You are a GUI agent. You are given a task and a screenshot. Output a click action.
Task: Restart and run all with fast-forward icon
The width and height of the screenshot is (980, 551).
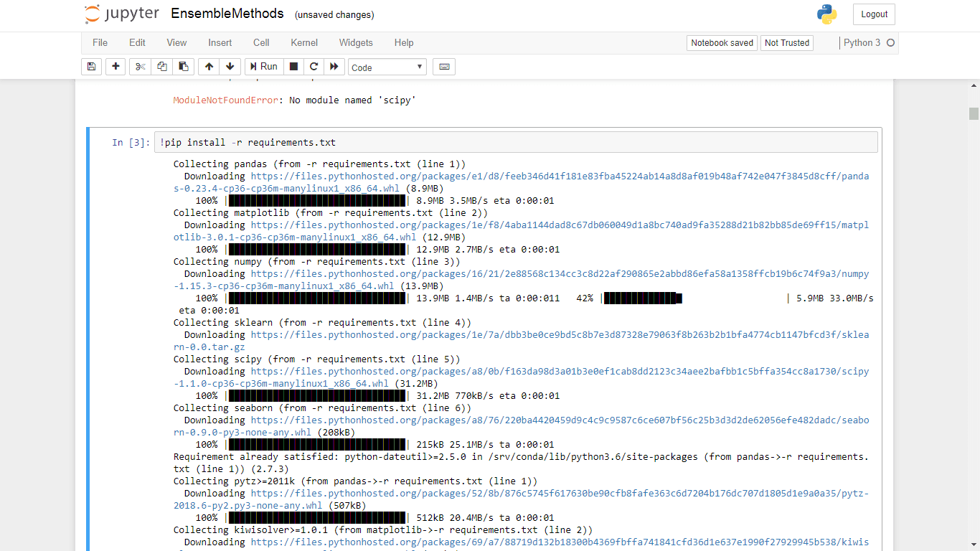pyautogui.click(x=334, y=66)
